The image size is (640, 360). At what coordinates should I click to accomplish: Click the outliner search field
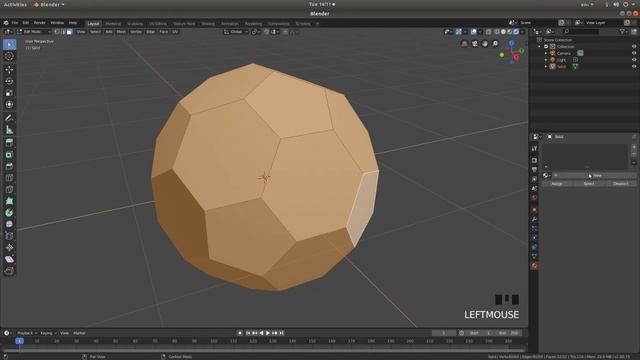[x=580, y=31]
